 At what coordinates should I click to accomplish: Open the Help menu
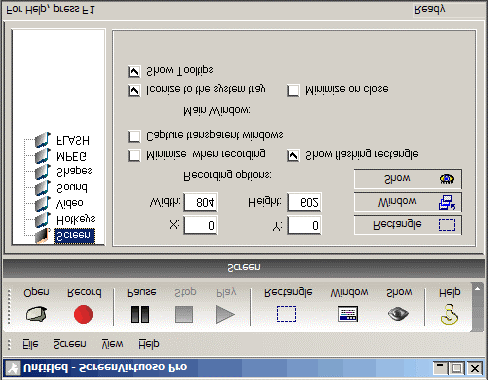click(x=149, y=344)
